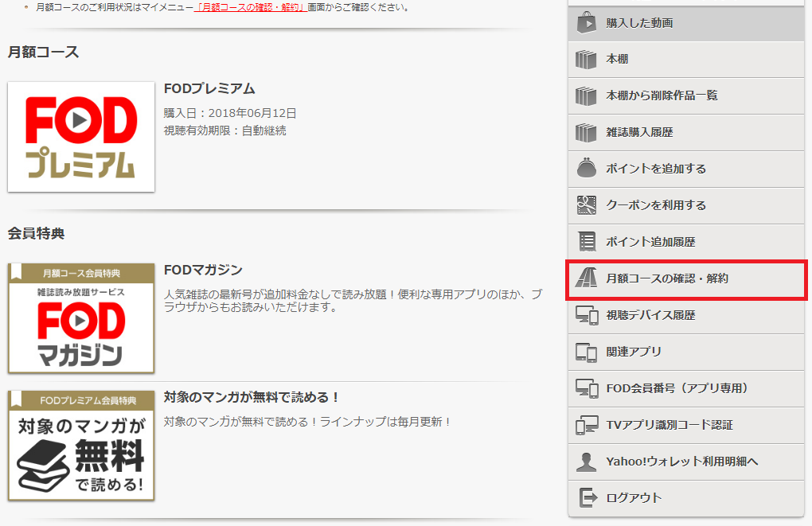Open TVアプリ識別コード認証
Viewport: 812px width, 526px height.
(x=686, y=426)
